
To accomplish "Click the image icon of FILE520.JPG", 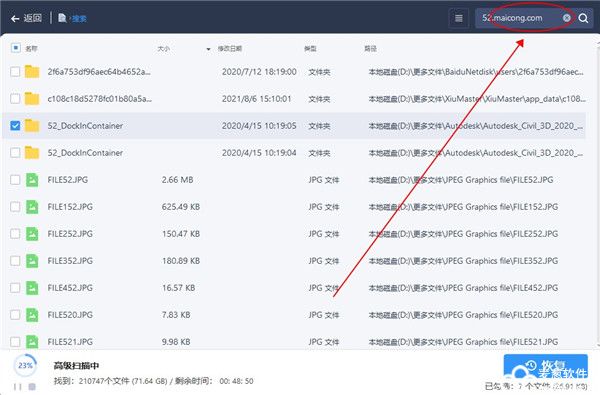I will pyautogui.click(x=32, y=315).
